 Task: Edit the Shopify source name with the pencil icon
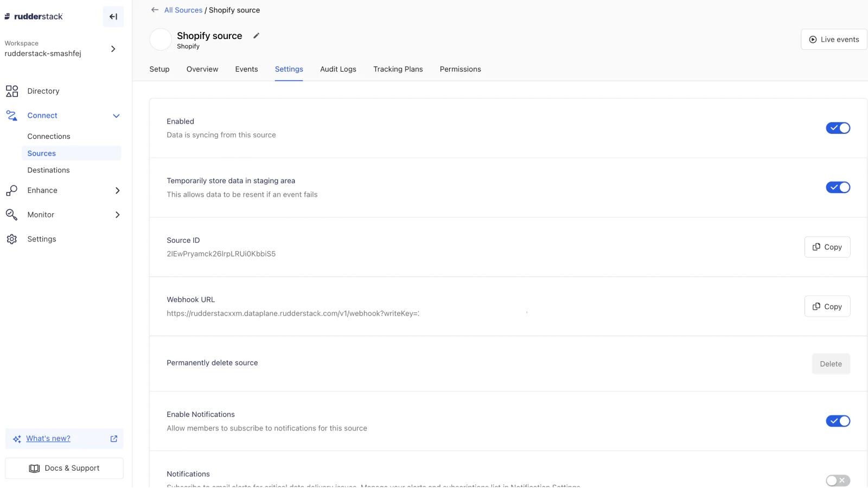tap(257, 36)
